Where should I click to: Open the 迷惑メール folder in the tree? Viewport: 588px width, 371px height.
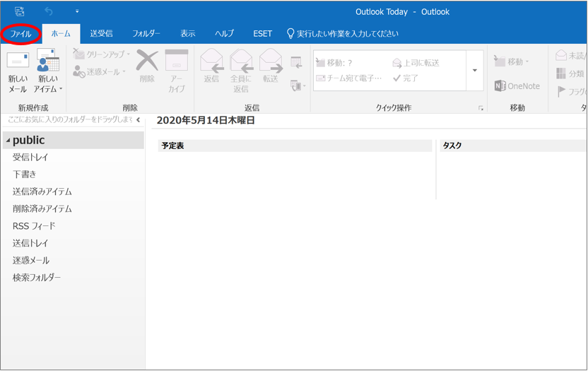(31, 260)
